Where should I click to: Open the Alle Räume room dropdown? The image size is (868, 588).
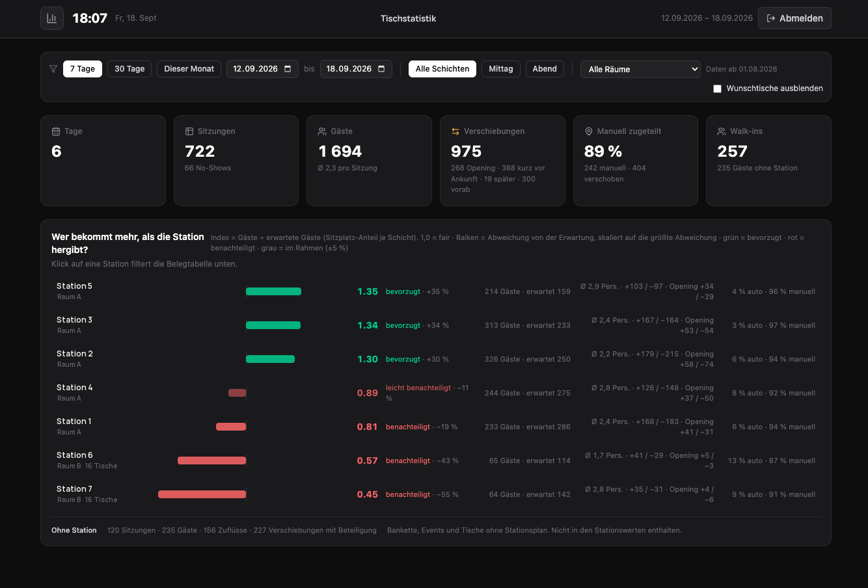coord(640,69)
